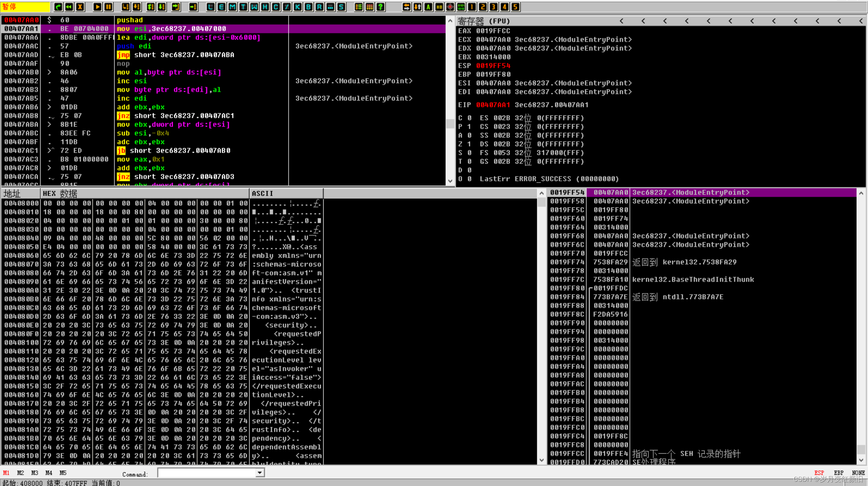The image size is (868, 486).
Task: Select dump row at address 00408060
Action: (x=162, y=256)
